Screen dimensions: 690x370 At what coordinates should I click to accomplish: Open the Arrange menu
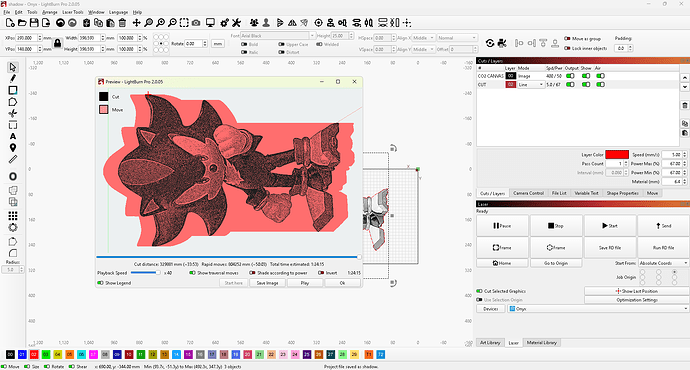50,12
